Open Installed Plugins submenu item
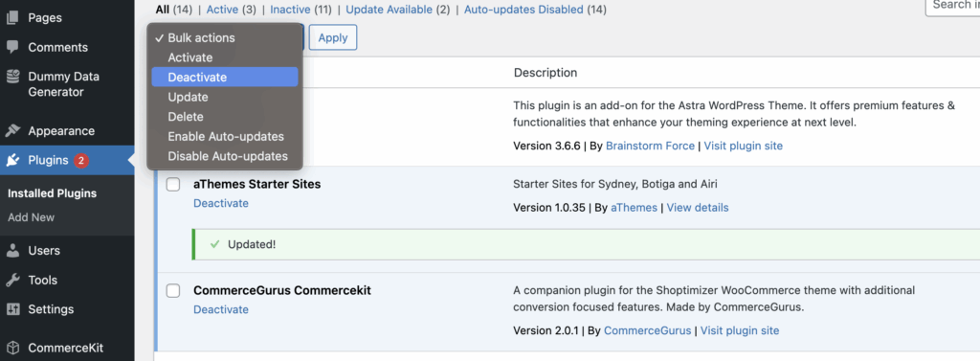Viewport: 980px width, 361px height. [52, 193]
